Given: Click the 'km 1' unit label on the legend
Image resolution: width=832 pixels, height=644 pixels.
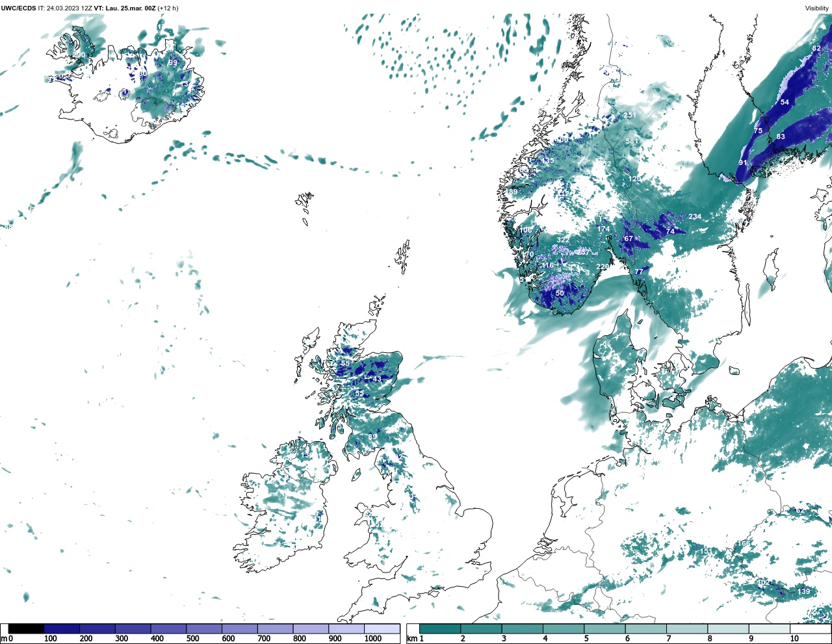Looking at the screenshot, I should pyautogui.click(x=416, y=639).
